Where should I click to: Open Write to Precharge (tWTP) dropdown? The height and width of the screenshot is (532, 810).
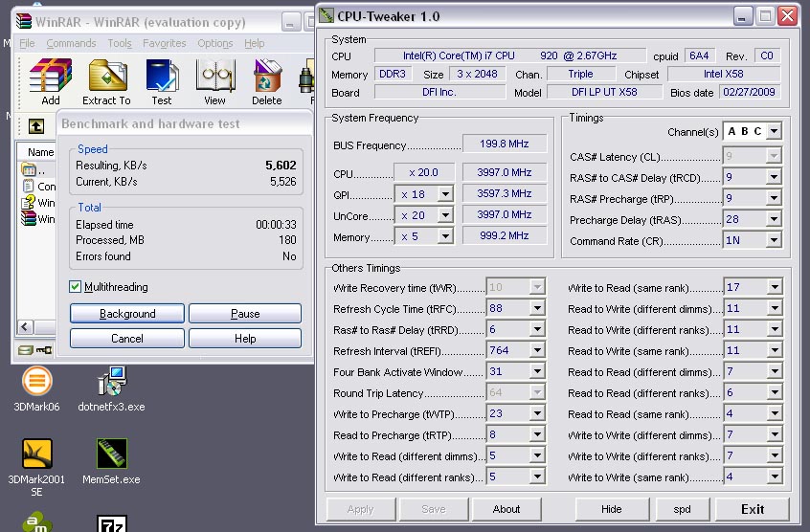(537, 414)
